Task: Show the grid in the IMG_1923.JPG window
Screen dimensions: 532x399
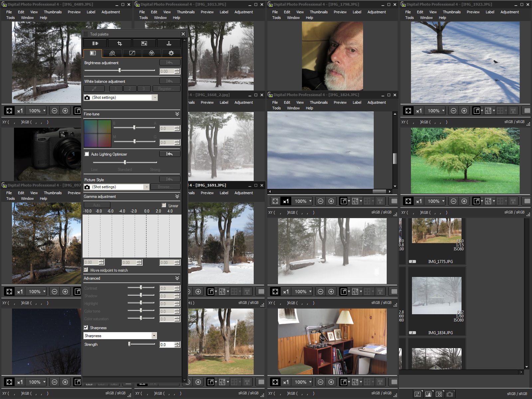Action: tap(527, 111)
